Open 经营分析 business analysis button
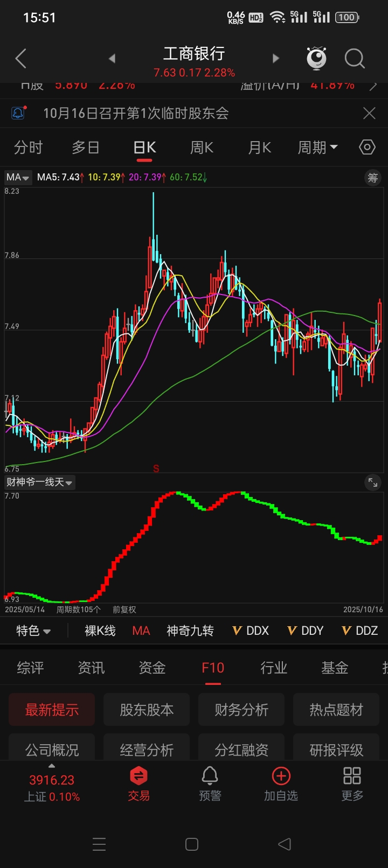 pos(147,747)
